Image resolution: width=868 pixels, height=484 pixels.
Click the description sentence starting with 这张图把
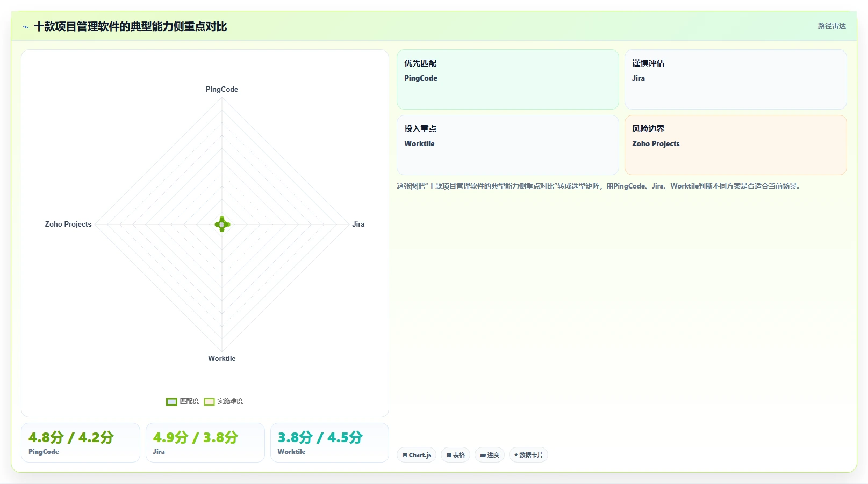coord(600,186)
